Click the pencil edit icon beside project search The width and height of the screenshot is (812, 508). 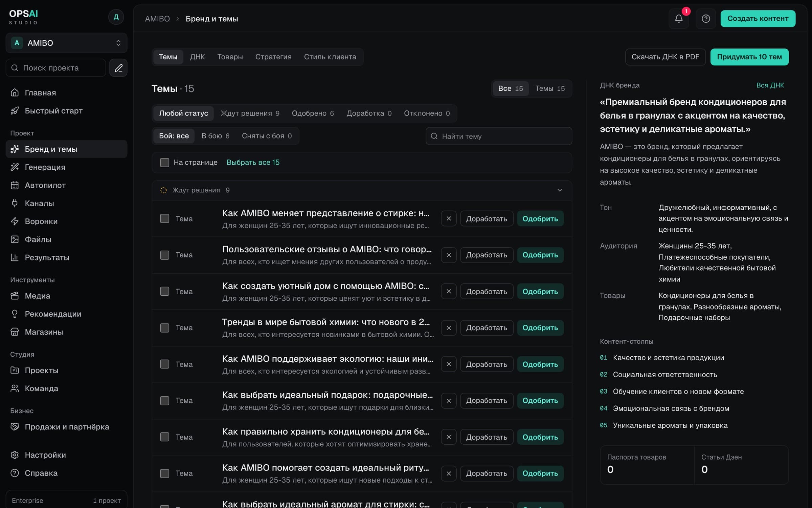(x=118, y=68)
